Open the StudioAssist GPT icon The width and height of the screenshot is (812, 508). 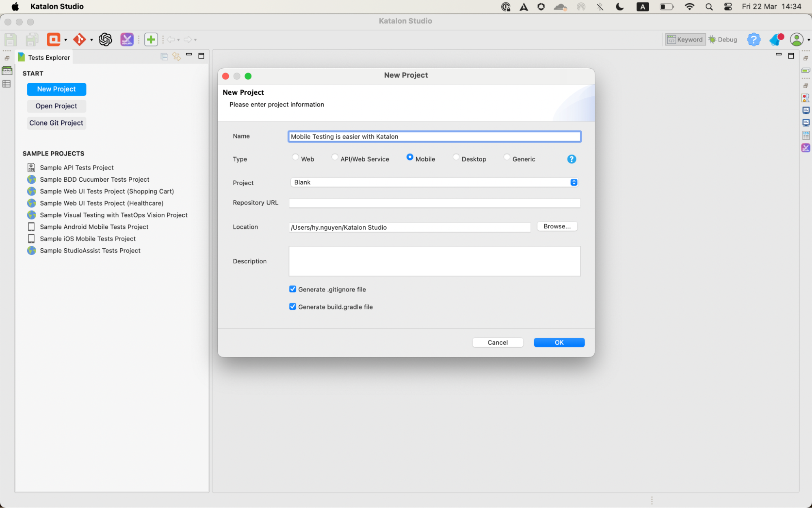(105, 39)
